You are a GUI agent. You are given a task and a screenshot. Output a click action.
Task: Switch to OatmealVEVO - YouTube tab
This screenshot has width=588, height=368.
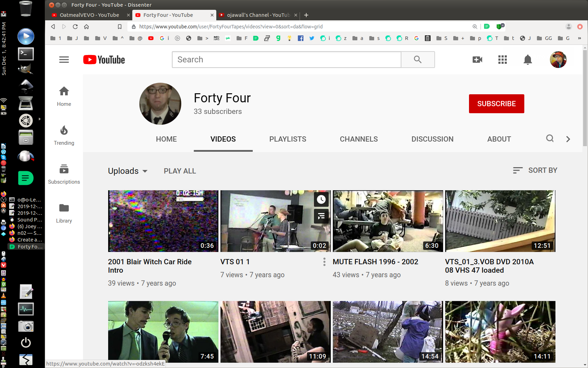(x=89, y=15)
